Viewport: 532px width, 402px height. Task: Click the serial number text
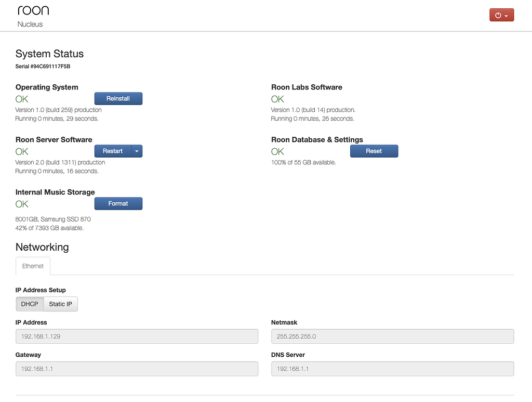pos(43,67)
